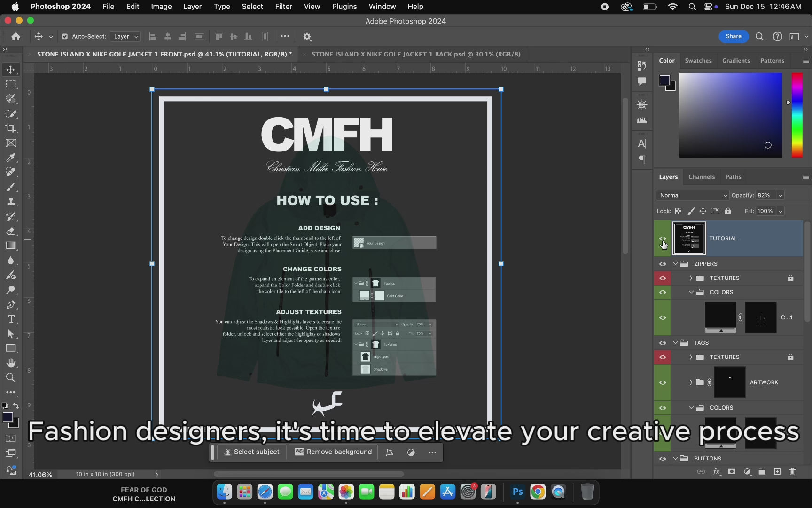812x508 pixels.
Task: Switch to the JACKET 1 BACK.psd document tab
Action: [416, 54]
